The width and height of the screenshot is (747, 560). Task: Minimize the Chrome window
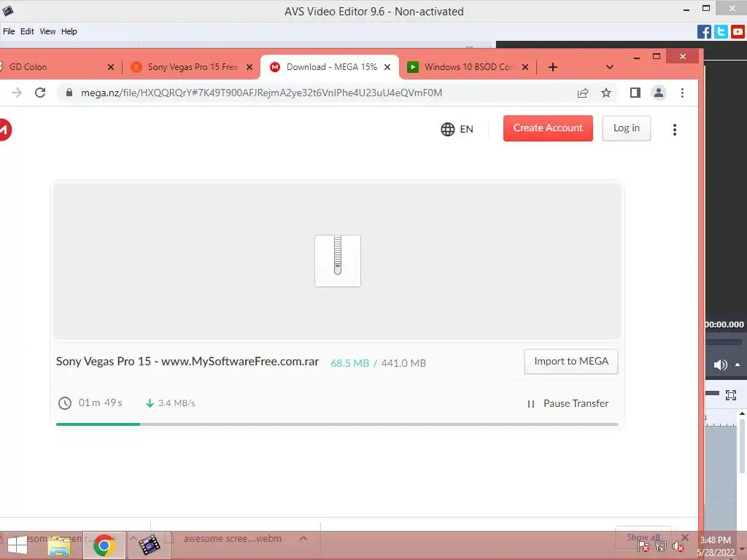click(x=636, y=57)
